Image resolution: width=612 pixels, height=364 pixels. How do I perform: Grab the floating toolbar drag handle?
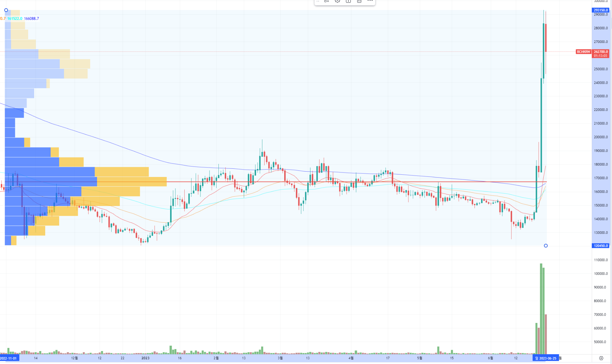(x=318, y=1)
